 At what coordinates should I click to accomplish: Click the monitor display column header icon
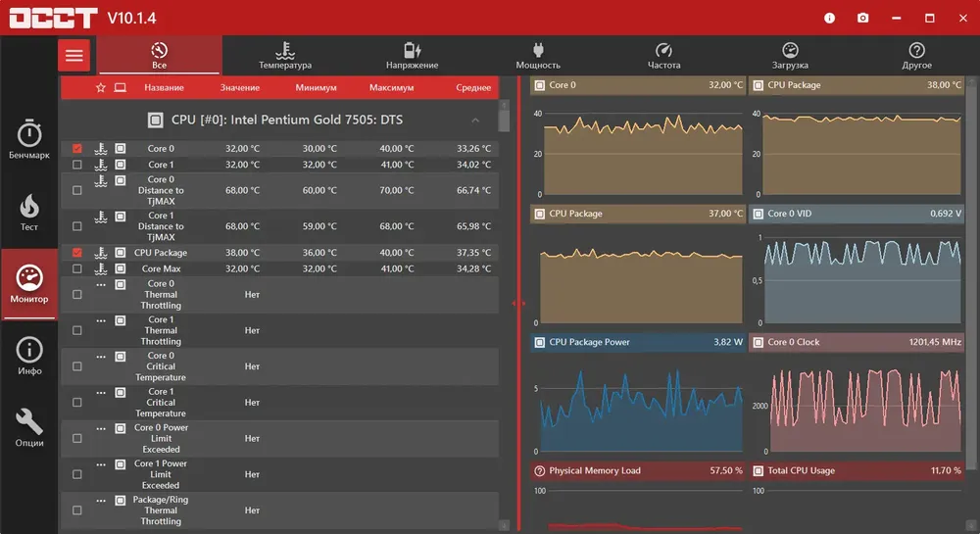[120, 87]
